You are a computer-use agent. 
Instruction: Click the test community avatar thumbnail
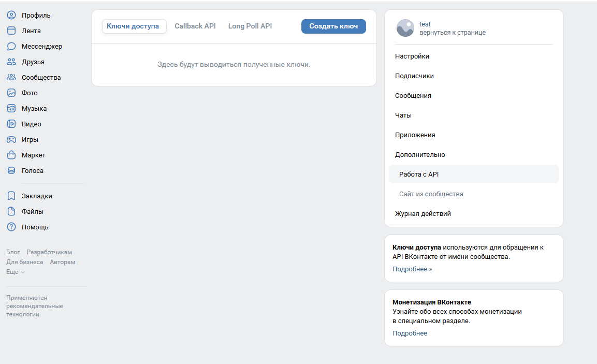pyautogui.click(x=405, y=28)
